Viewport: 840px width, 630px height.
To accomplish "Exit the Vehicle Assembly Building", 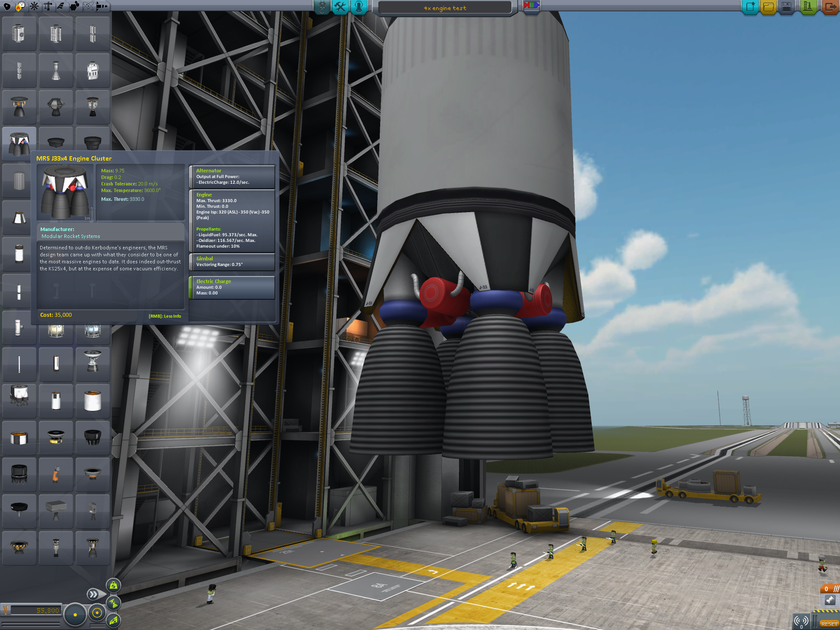I will pyautogui.click(x=830, y=7).
